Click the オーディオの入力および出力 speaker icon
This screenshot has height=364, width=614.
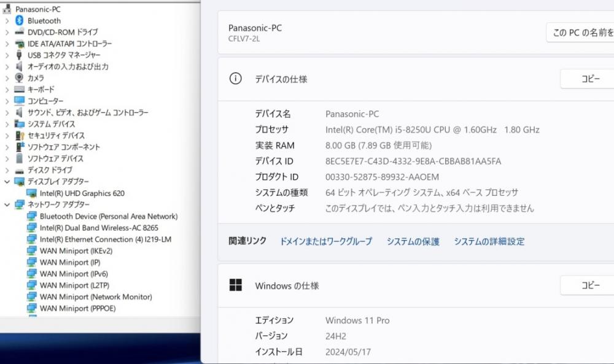point(19,66)
